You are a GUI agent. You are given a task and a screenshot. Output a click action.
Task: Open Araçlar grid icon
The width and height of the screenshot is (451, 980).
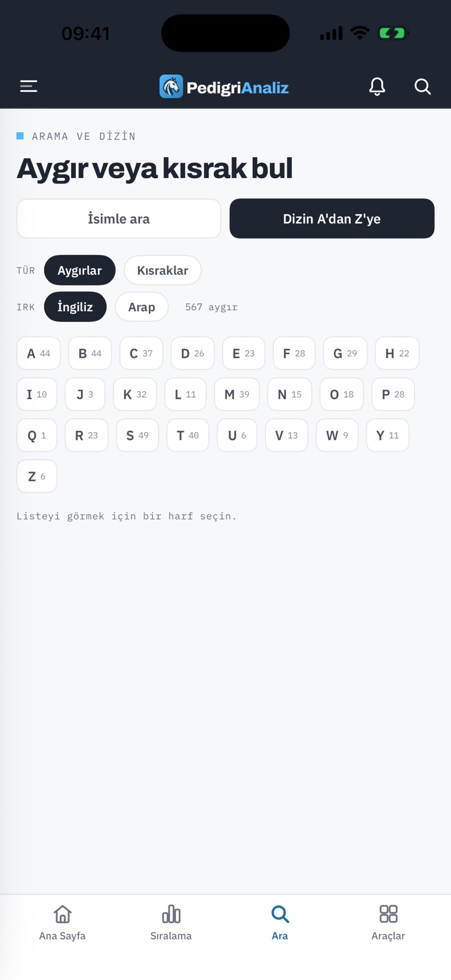[x=388, y=914]
